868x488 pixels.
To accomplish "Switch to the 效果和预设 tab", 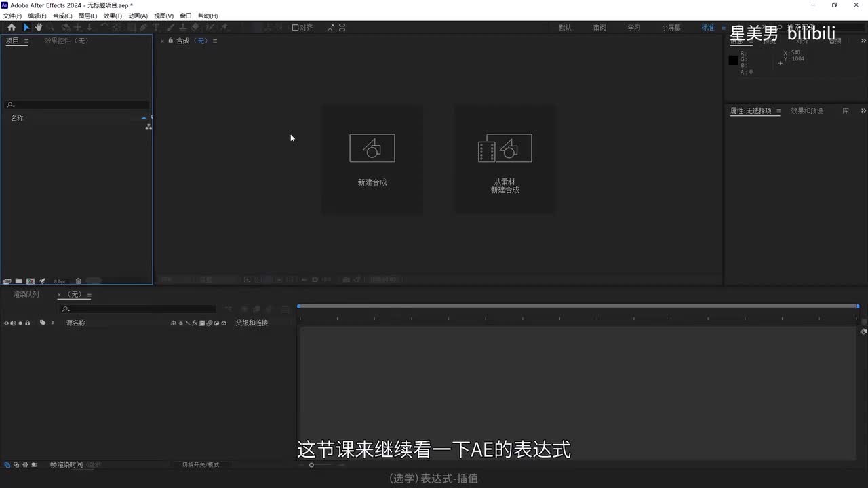I will pyautogui.click(x=807, y=110).
